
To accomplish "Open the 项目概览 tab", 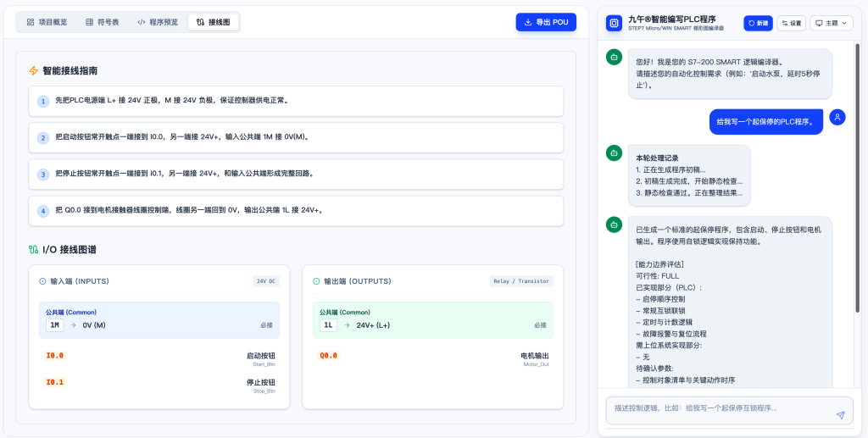I will (47, 22).
